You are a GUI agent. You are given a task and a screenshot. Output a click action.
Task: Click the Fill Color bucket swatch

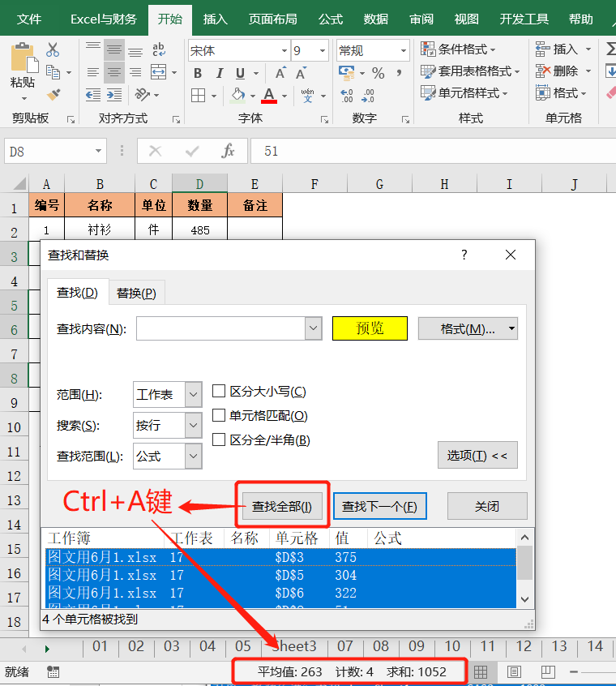click(x=237, y=96)
